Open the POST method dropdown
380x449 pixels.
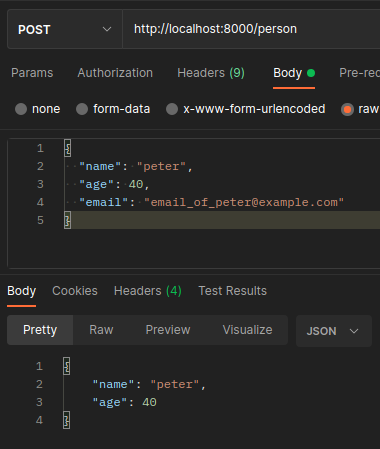point(65,29)
